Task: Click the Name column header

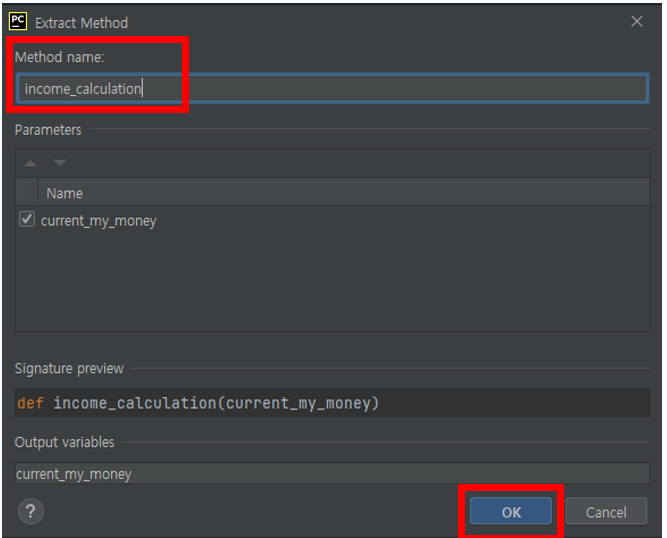Action: [x=65, y=194]
